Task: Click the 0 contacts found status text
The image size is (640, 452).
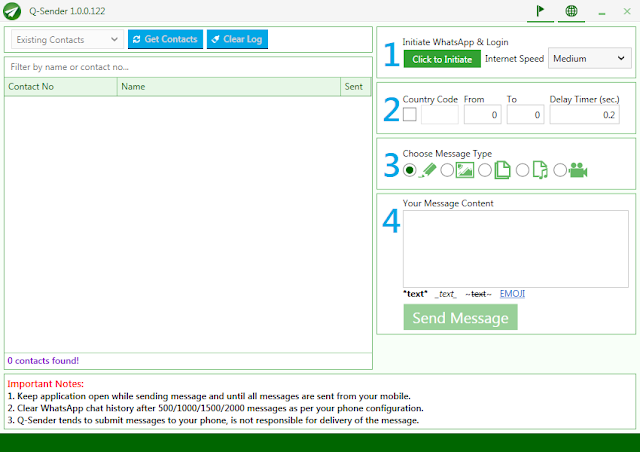Action: click(x=43, y=361)
